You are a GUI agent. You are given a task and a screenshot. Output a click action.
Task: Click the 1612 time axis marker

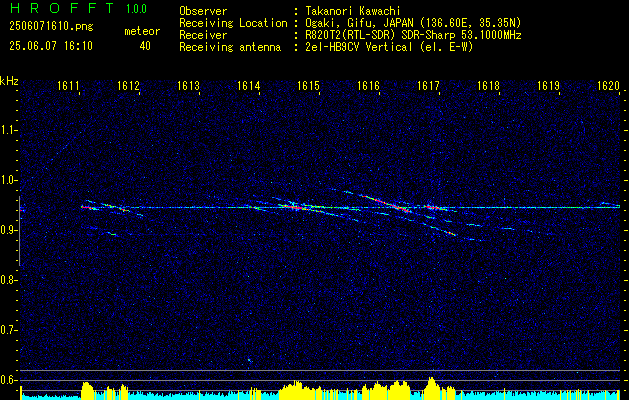(x=128, y=85)
